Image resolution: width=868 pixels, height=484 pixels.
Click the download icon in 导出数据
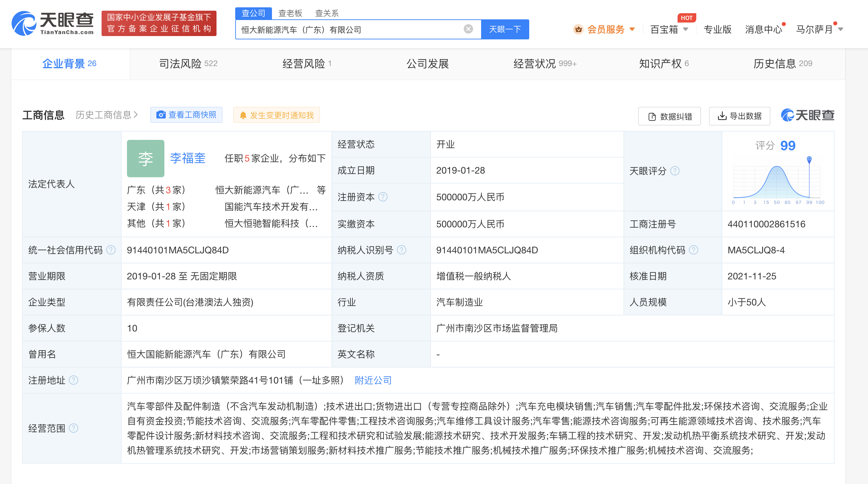click(x=722, y=116)
